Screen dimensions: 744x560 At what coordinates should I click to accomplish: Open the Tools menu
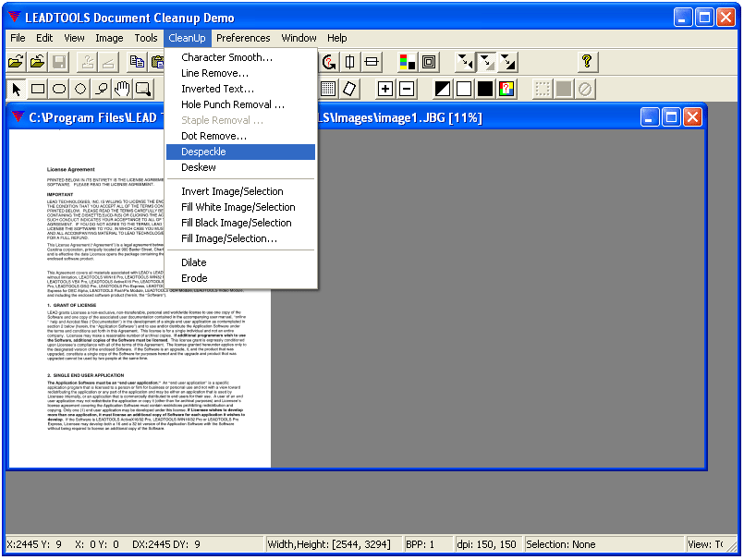pyautogui.click(x=146, y=38)
